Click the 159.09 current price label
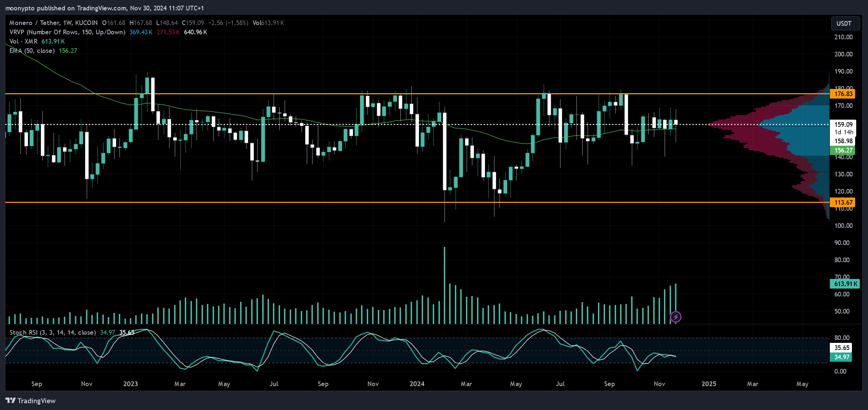Screen dimensions: 868x410 click(843, 124)
